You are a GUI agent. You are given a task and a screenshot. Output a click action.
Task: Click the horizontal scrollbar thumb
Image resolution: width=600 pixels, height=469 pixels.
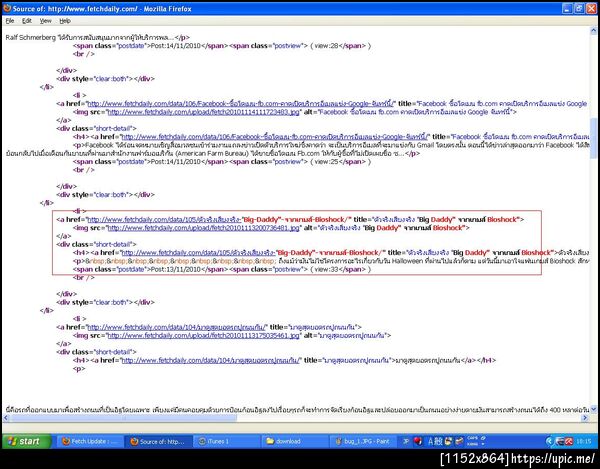point(122,418)
